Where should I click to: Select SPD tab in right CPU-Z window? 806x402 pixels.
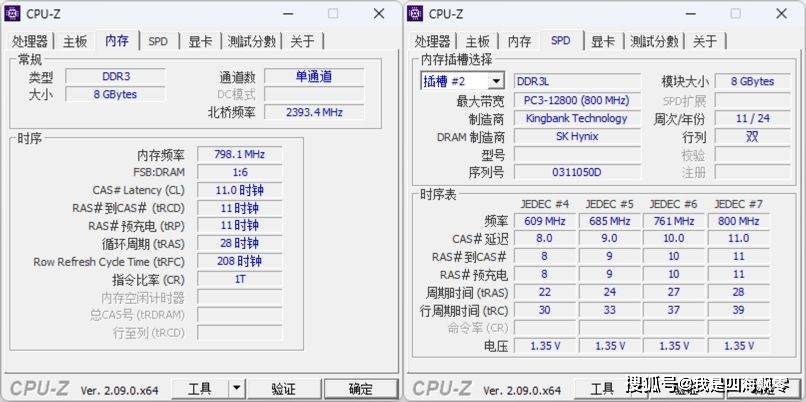(560, 40)
